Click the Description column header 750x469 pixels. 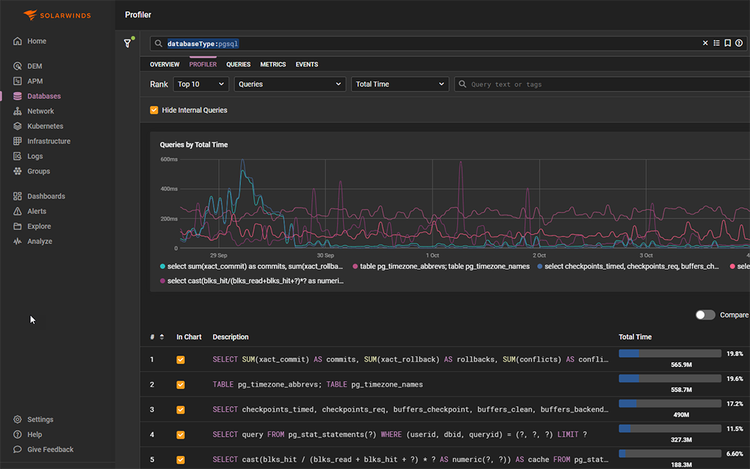click(231, 337)
